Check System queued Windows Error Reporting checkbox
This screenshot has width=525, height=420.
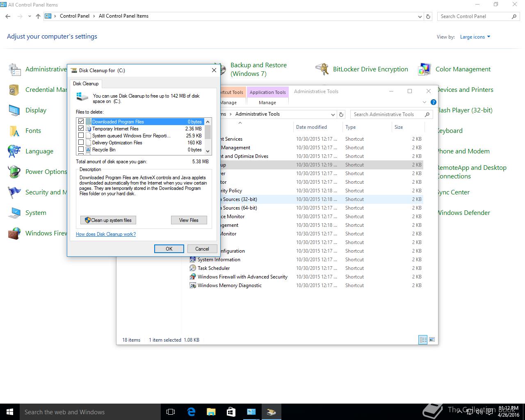[x=81, y=135]
